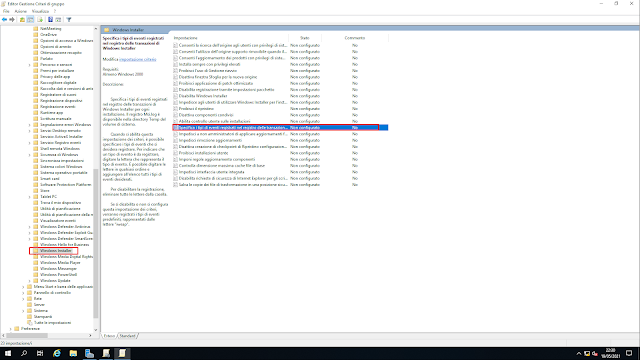Select policy 'Imponi regole aggiornamento componenti'
Screen dimensions: 640x360
coord(217,159)
